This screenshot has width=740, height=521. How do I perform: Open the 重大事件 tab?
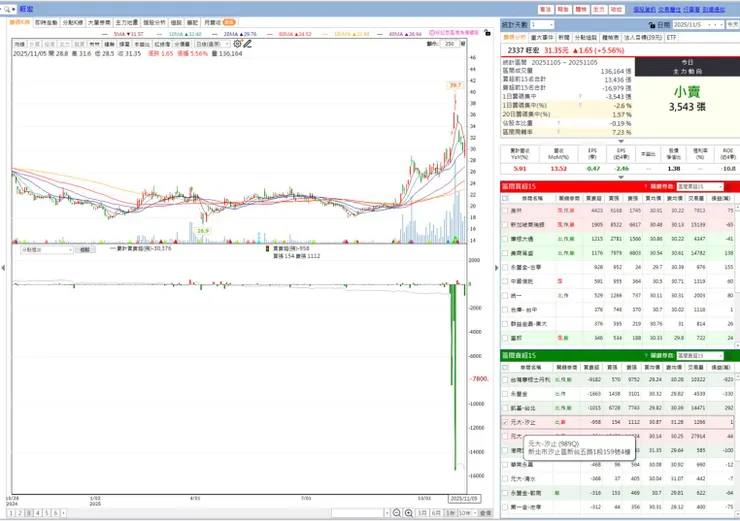coord(541,37)
